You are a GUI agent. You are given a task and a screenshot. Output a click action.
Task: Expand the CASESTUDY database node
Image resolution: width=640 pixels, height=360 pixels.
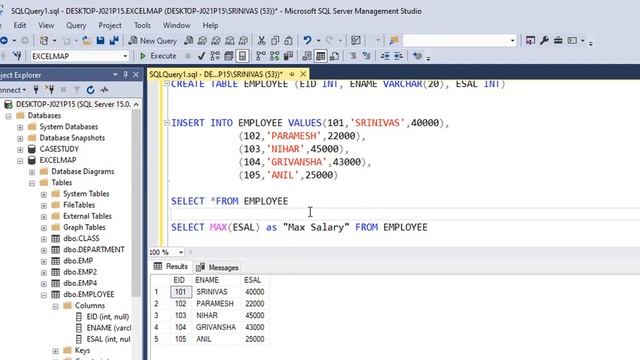pyautogui.click(x=20, y=149)
